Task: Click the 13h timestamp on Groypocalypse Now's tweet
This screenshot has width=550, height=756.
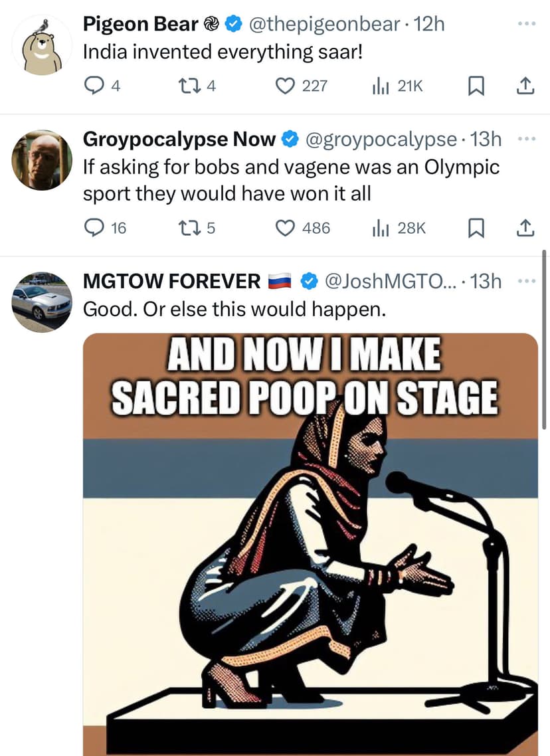Action: [486, 140]
